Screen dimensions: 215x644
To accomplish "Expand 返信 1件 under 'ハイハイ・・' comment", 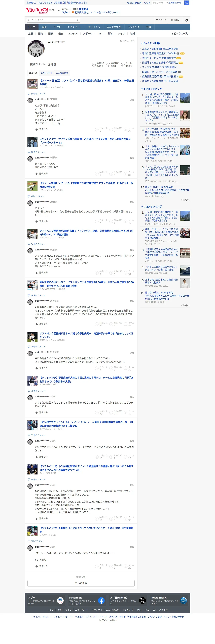I will coord(41,222).
